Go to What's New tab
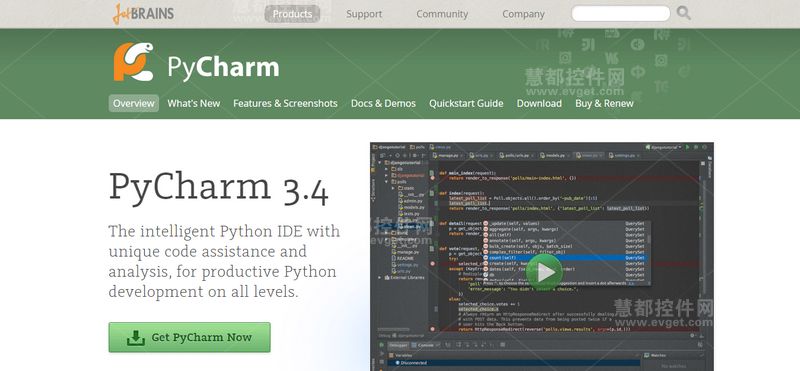The height and width of the screenshot is (371, 800). tap(193, 103)
